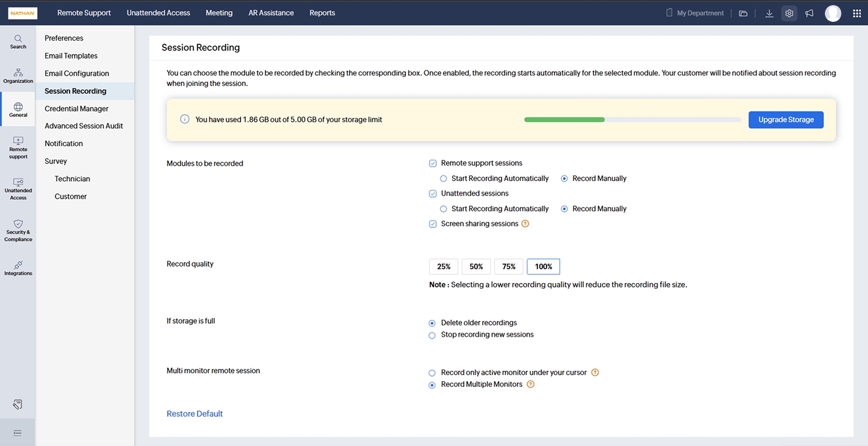The height and width of the screenshot is (446, 868).
Task: Click the download icon in header
Action: (x=769, y=13)
